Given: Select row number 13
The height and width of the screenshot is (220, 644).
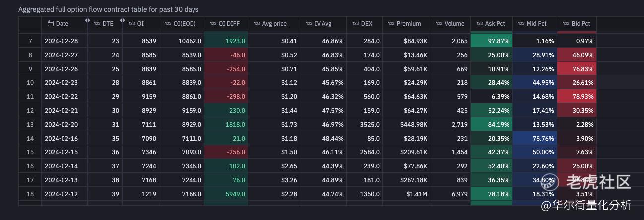Looking at the screenshot, I should (x=30, y=124).
